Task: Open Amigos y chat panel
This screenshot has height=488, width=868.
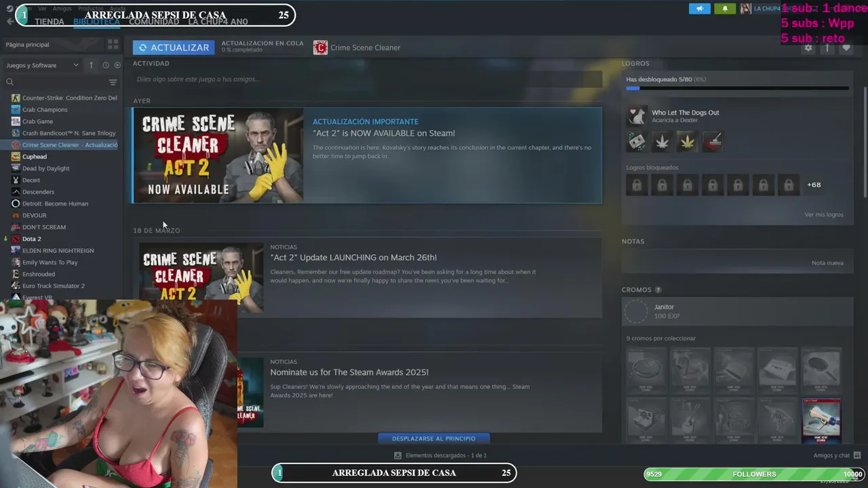Action: (837, 455)
